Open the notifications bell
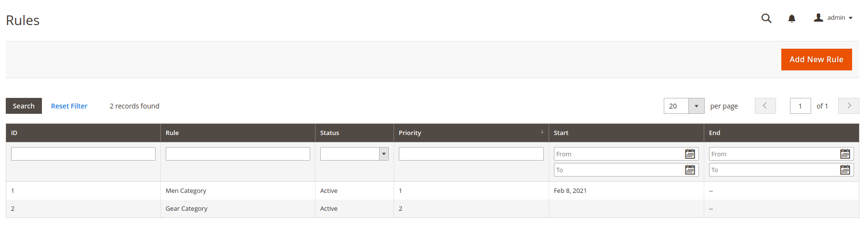Viewport: 868px width, 231px height. pyautogui.click(x=791, y=18)
